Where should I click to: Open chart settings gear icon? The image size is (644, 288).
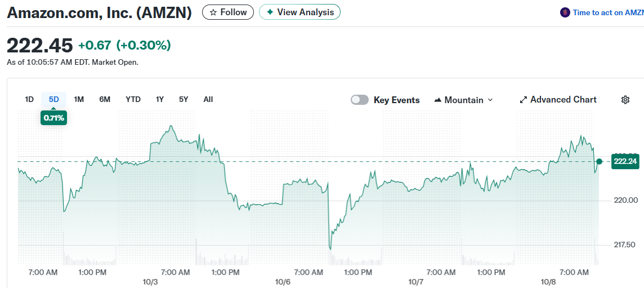(x=625, y=100)
